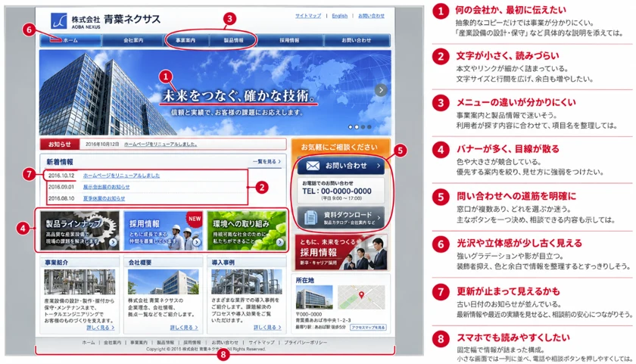The image size is (636, 364).
Task: Click お気軽にご相談ください orange header
Action: pyautogui.click(x=339, y=147)
